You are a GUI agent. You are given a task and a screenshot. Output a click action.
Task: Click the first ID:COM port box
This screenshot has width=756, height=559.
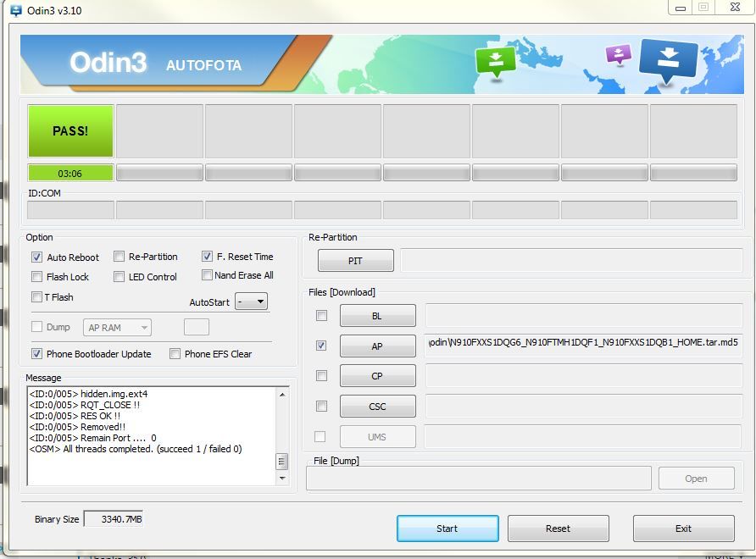[71, 210]
